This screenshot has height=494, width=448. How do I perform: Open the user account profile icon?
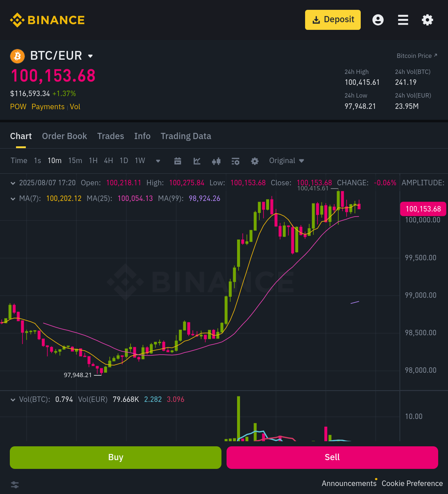[378, 20]
